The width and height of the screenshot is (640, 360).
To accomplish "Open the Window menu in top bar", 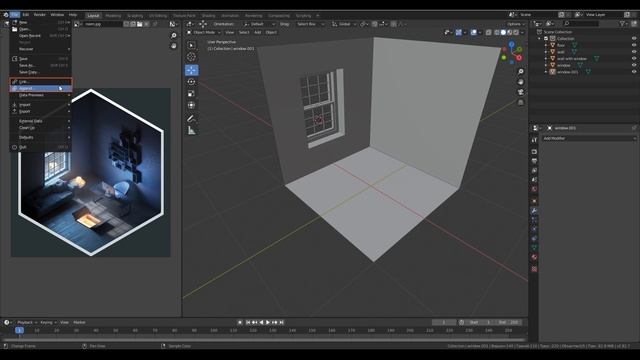I will [57, 15].
